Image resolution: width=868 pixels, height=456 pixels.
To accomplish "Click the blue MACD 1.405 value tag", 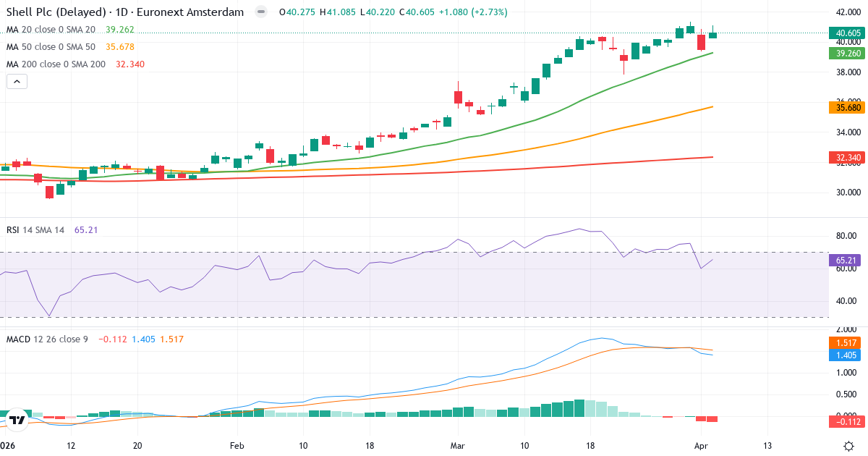I will tap(847, 355).
